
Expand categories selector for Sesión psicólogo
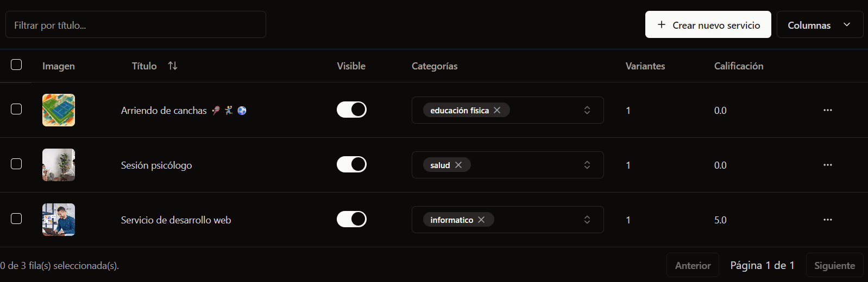587,165
